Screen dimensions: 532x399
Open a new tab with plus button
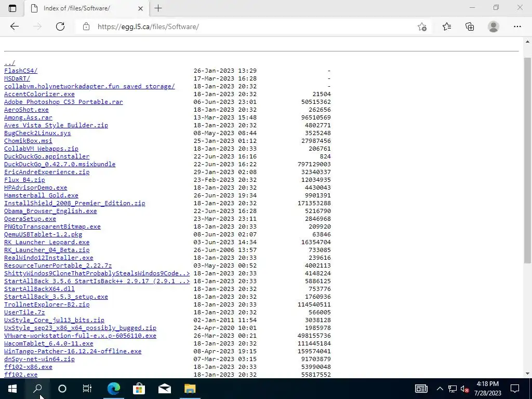tap(158, 8)
